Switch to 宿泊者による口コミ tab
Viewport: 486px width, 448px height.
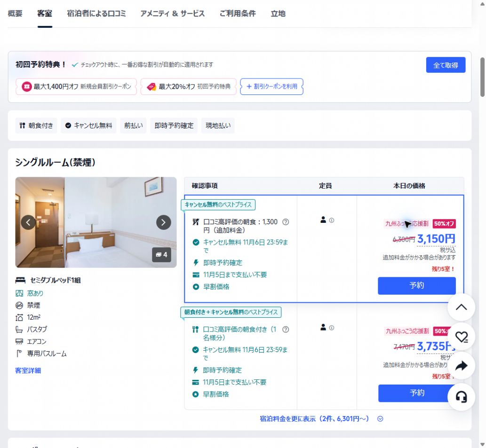[96, 14]
